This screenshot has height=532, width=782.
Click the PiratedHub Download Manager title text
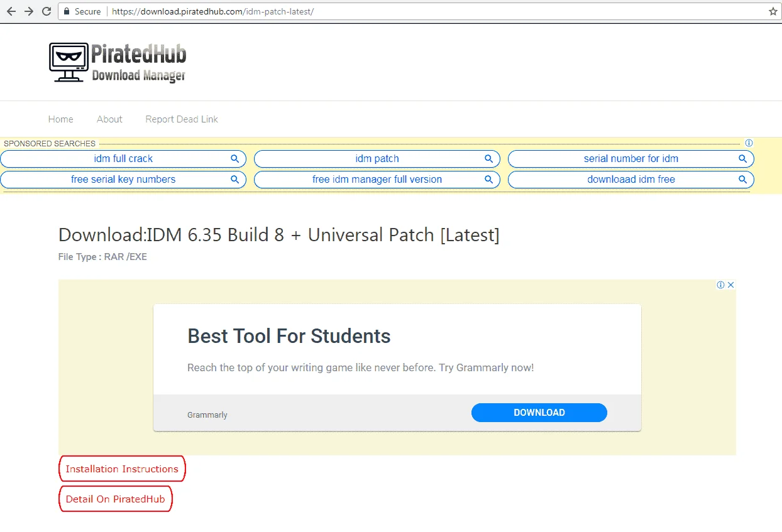138,63
